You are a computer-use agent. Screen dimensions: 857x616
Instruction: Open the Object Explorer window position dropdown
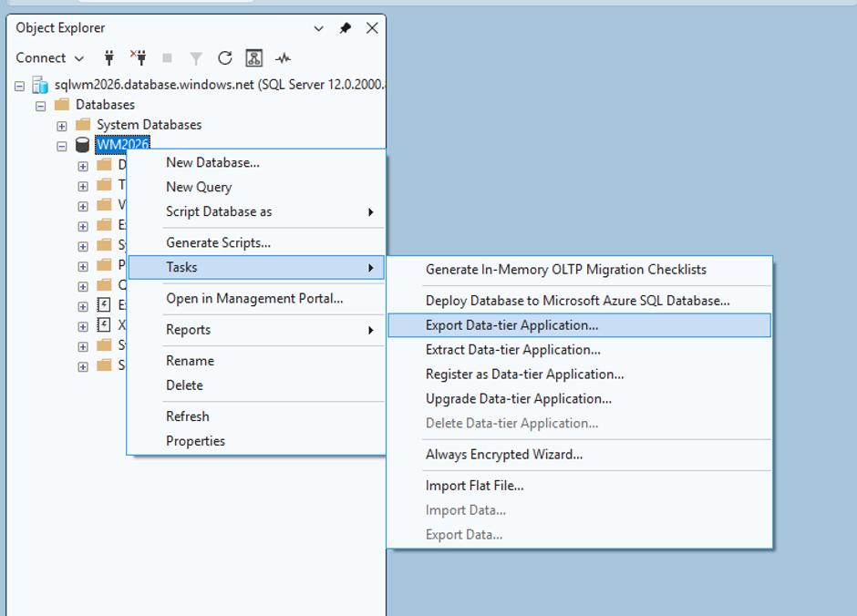point(319,28)
